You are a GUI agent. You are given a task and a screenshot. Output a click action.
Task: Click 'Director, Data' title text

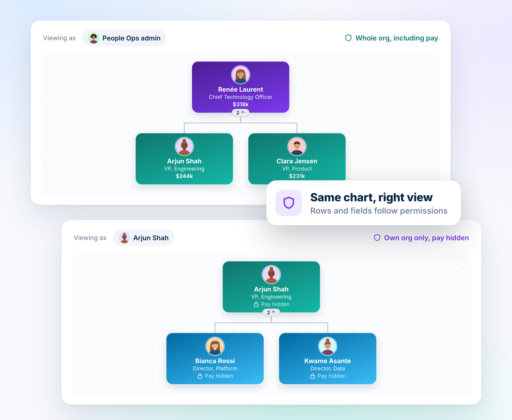pyautogui.click(x=328, y=369)
